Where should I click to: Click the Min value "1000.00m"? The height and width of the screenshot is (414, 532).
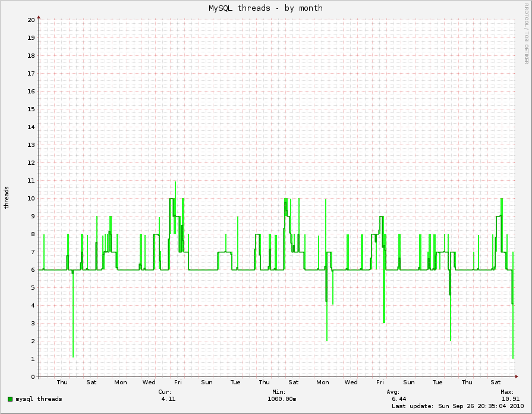282,399
